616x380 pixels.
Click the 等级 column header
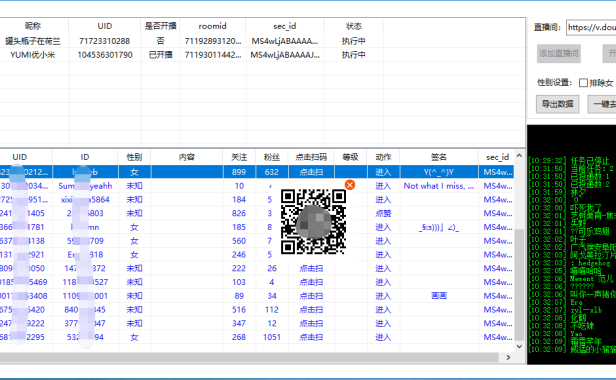[350, 157]
